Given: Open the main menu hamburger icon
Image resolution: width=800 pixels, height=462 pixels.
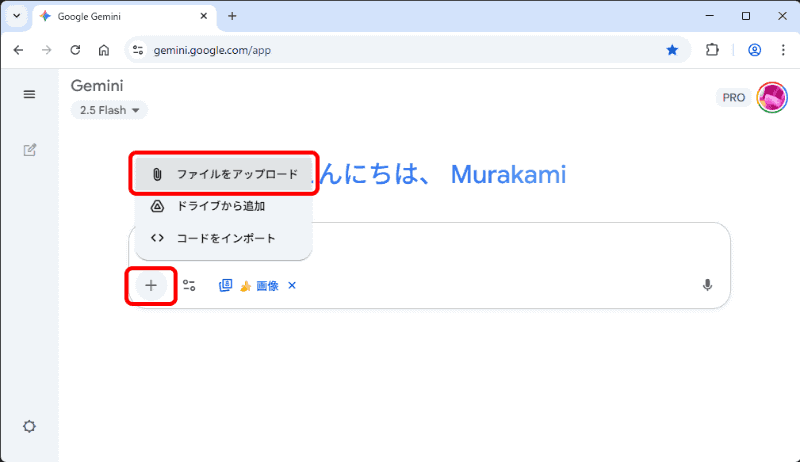Looking at the screenshot, I should 29,94.
